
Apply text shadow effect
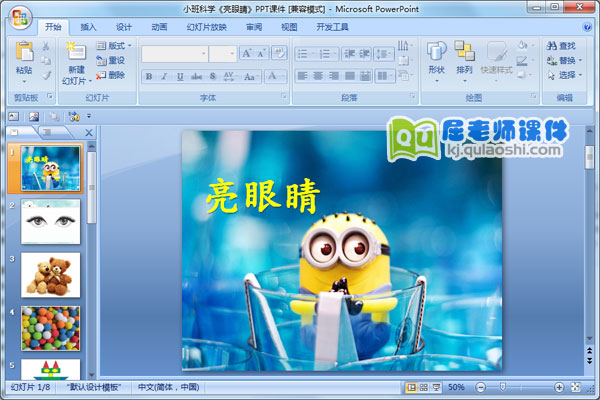tap(213, 76)
